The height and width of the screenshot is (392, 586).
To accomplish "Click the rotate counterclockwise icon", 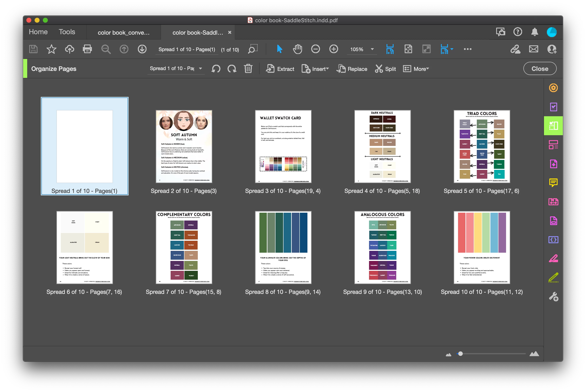I will 216,69.
